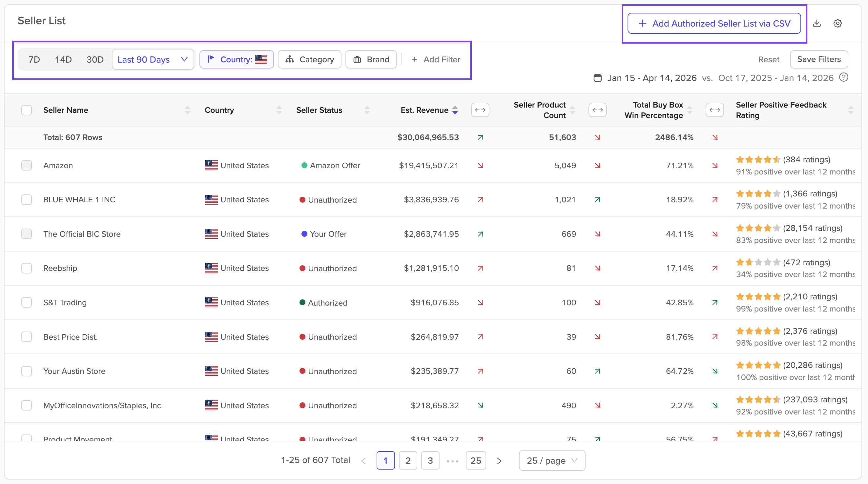Screen dimensions: 868x484
Task: Toggle the select-all header checkbox
Action: [27, 110]
